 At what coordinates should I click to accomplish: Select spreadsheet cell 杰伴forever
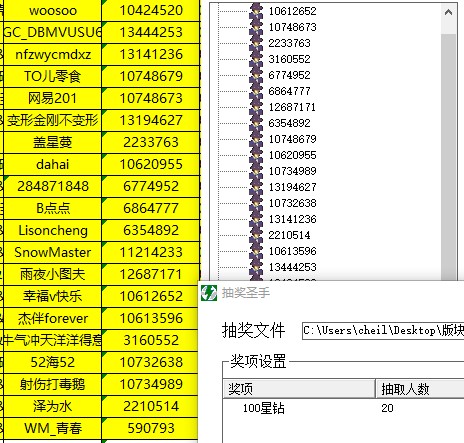(x=52, y=318)
